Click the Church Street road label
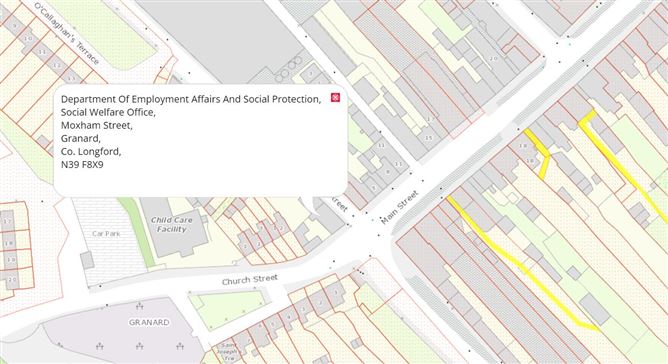Image resolution: width=668 pixels, height=364 pixels. click(x=250, y=280)
